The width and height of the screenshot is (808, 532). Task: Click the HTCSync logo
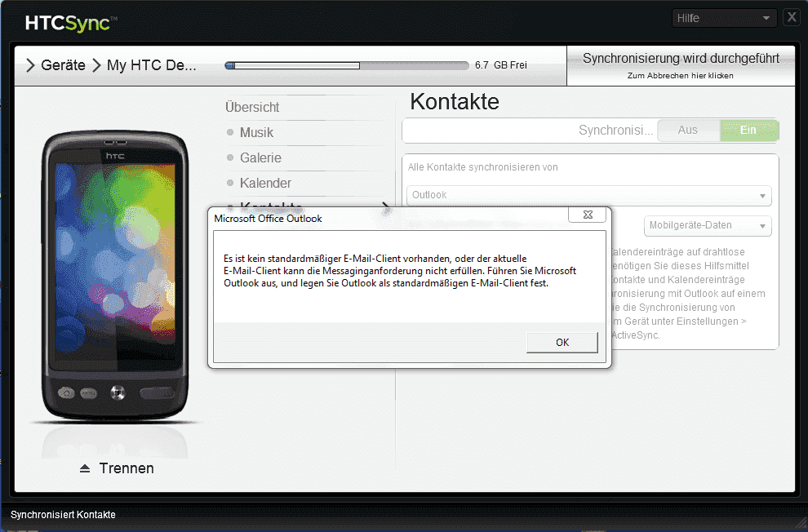click(71, 24)
